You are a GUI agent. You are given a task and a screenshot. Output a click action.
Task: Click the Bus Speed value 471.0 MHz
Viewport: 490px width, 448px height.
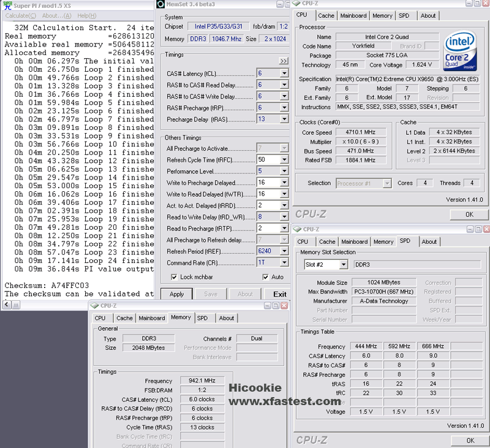pos(361,151)
